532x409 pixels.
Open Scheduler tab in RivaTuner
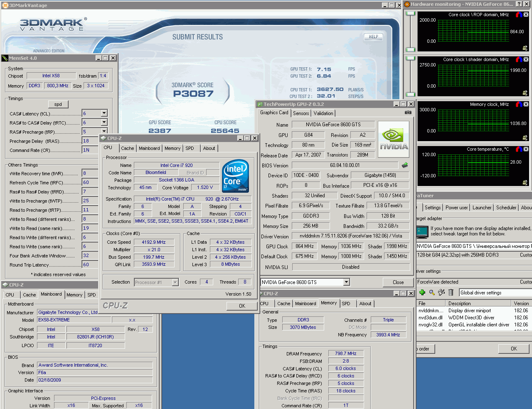[506, 208]
